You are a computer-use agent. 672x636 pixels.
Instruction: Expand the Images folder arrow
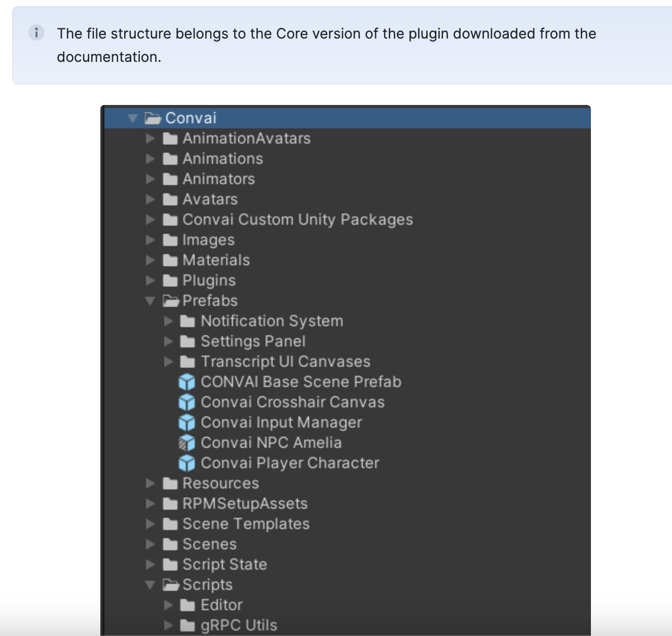tap(150, 240)
